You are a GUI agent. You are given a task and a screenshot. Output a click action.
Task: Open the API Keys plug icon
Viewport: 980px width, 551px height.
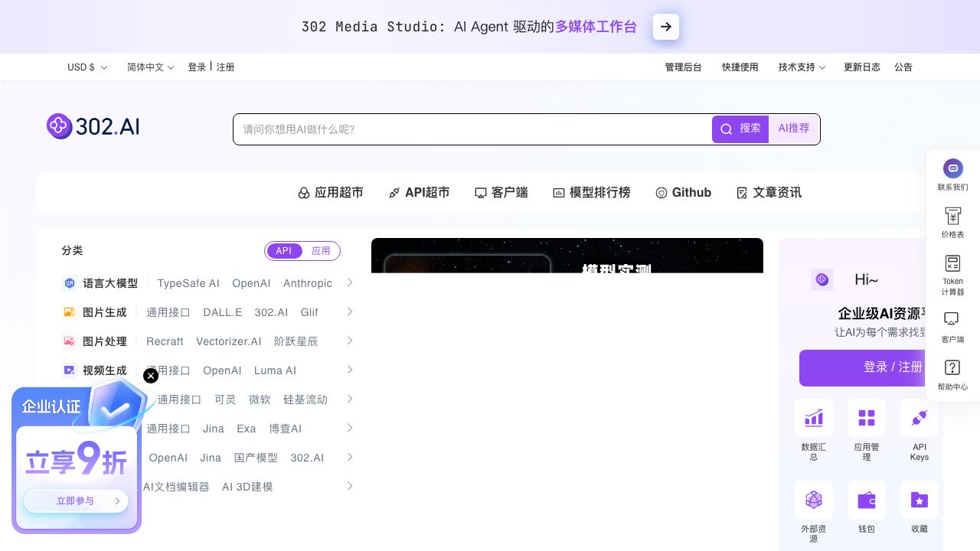[920, 418]
